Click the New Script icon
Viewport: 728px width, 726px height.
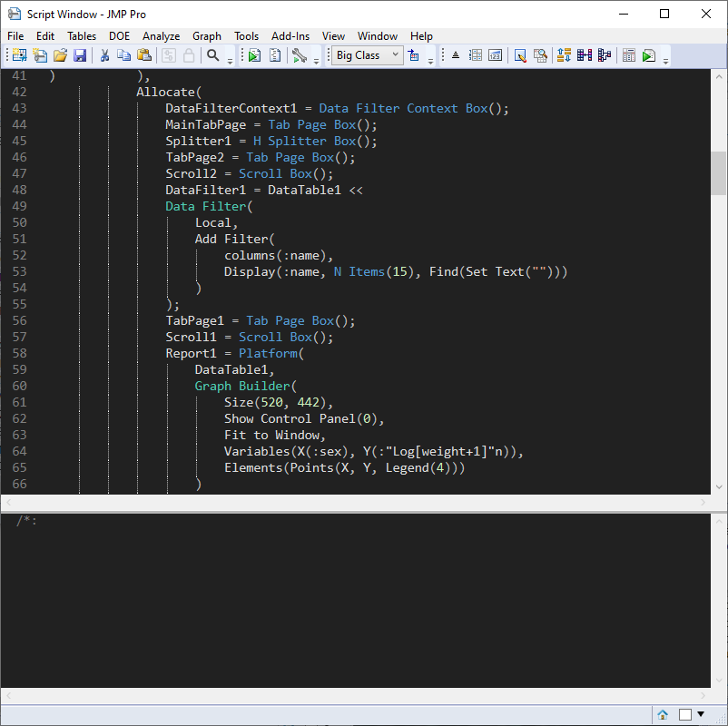pos(40,55)
